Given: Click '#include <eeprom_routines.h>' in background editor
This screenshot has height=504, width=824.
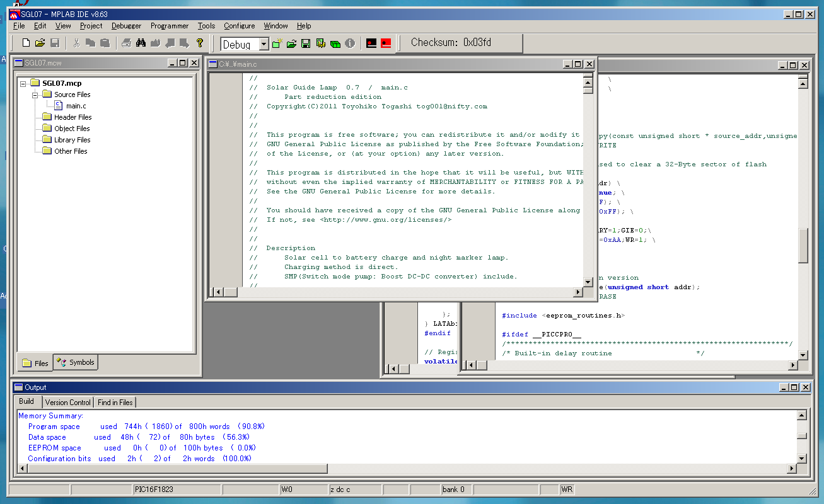Looking at the screenshot, I should 563,315.
